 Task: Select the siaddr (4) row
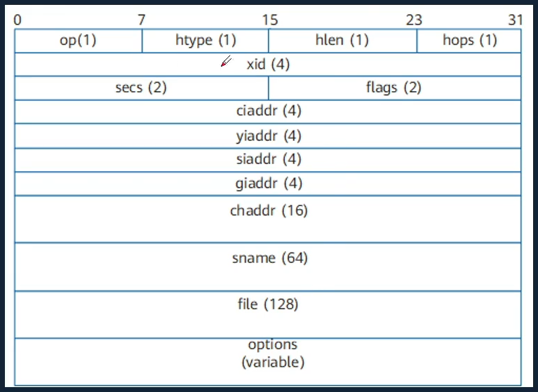[268, 160]
